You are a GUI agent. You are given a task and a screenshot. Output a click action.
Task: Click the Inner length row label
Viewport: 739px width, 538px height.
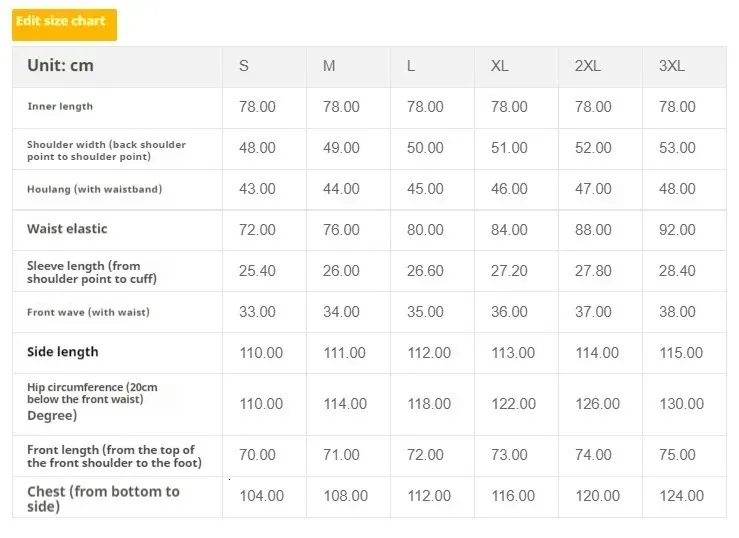[x=60, y=106]
